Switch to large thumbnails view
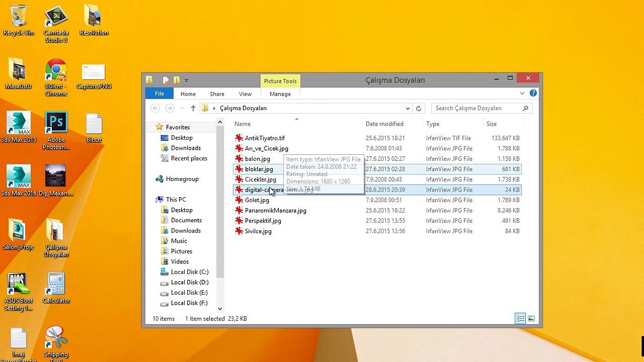644x362 pixels. [x=531, y=319]
